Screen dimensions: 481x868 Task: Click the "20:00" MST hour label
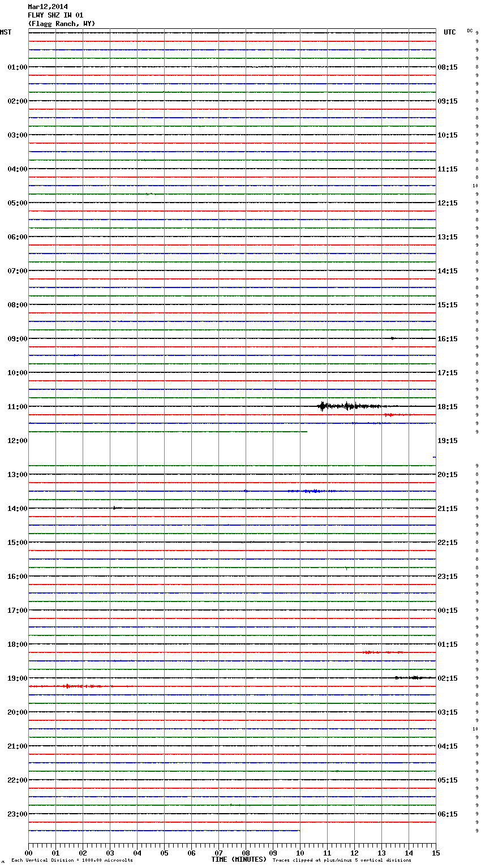tap(17, 712)
